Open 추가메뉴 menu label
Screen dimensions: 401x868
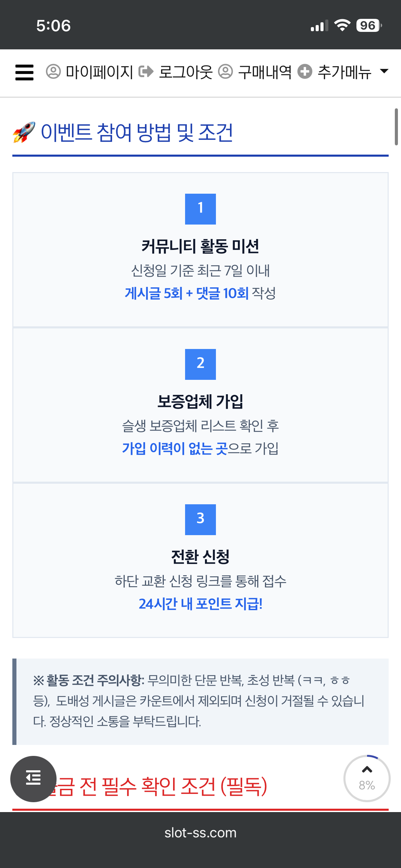coord(344,72)
